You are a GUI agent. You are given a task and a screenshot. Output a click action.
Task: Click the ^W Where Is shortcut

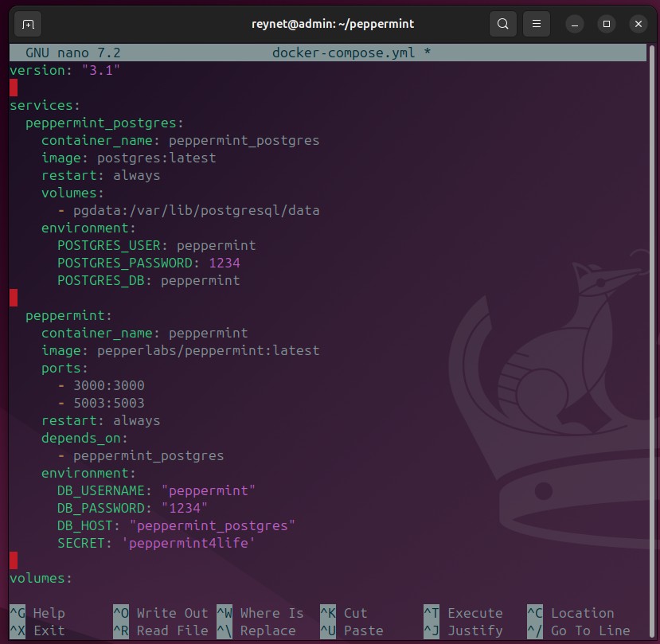[260, 613]
